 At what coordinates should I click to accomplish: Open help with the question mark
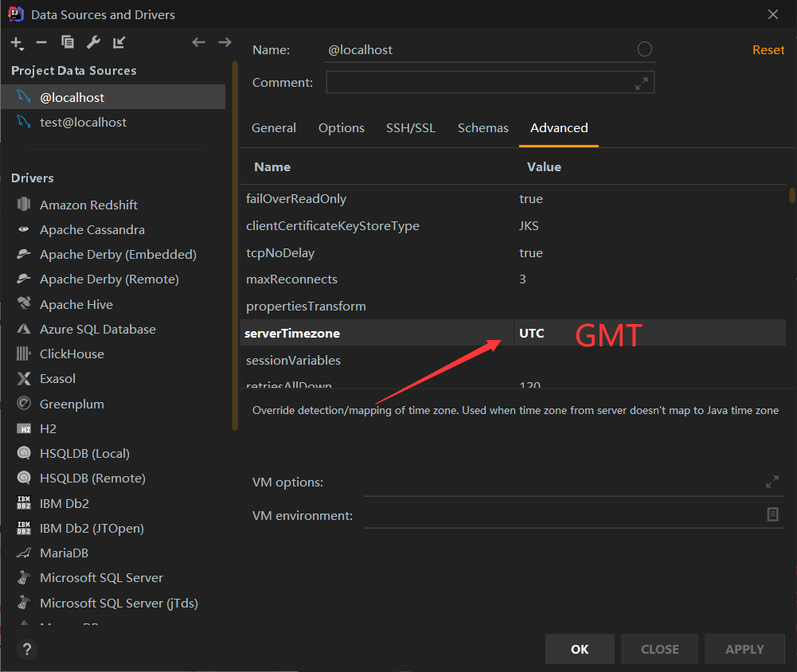tap(27, 649)
